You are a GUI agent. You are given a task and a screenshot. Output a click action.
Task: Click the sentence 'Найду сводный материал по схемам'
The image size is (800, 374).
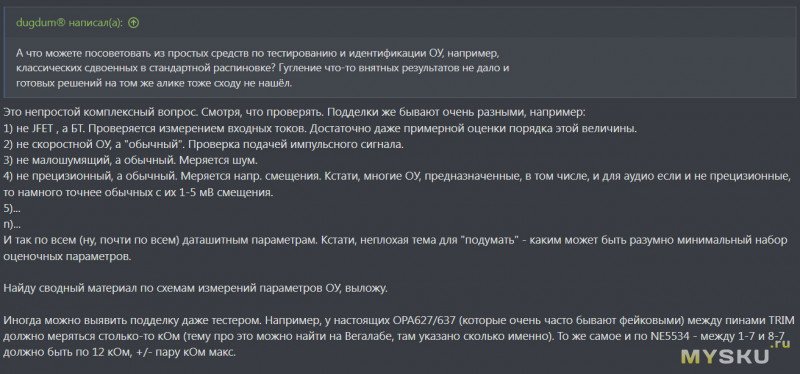click(x=195, y=289)
